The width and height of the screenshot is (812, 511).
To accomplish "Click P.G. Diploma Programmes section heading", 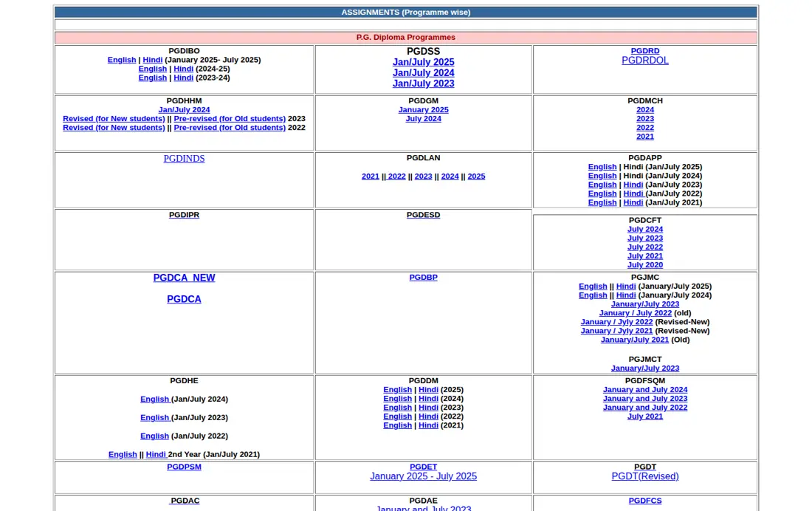I will click(x=405, y=38).
